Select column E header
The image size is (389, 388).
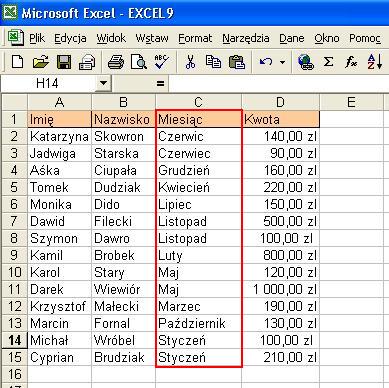coord(351,102)
